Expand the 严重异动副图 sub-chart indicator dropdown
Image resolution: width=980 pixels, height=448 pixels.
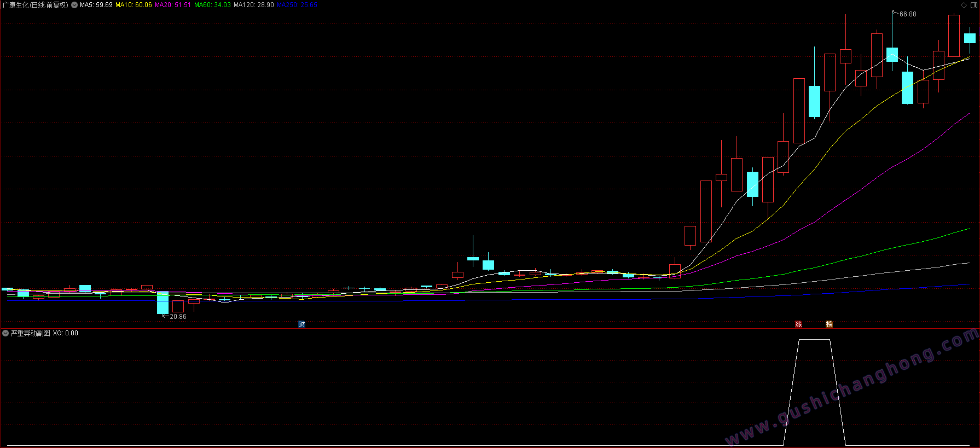pyautogui.click(x=5, y=333)
